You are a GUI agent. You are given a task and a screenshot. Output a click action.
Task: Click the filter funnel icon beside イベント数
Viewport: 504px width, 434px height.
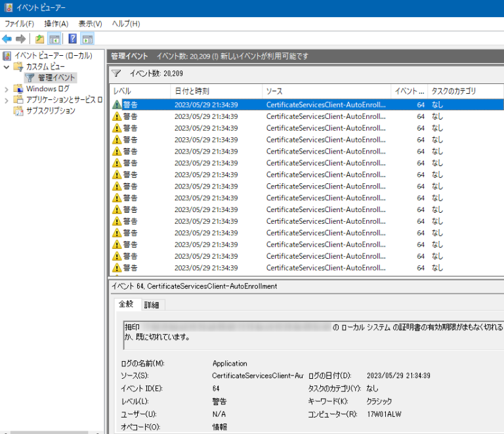coord(116,74)
